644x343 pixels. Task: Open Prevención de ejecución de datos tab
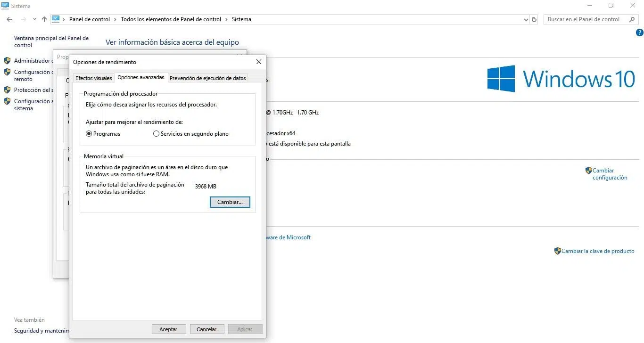208,78
